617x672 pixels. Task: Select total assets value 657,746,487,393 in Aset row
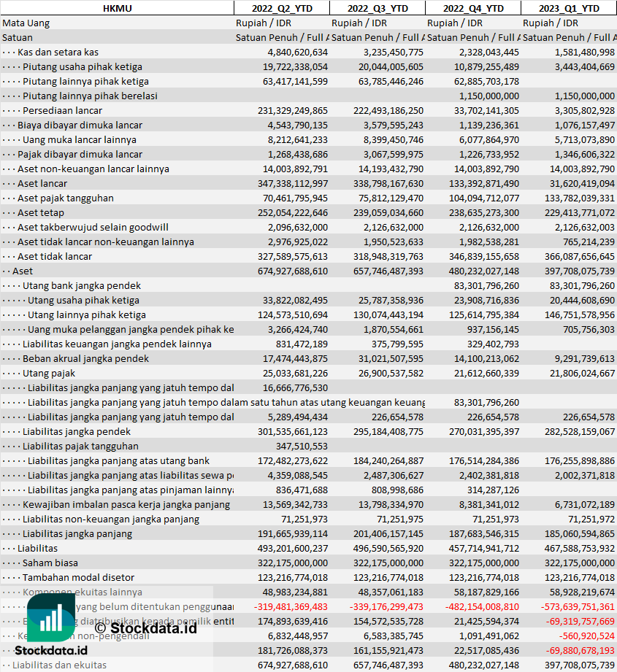click(388, 271)
